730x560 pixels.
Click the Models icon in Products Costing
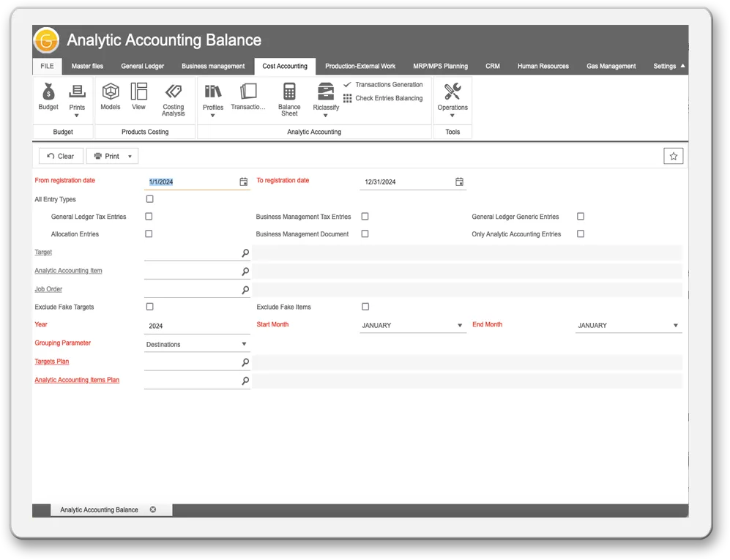[x=111, y=92]
